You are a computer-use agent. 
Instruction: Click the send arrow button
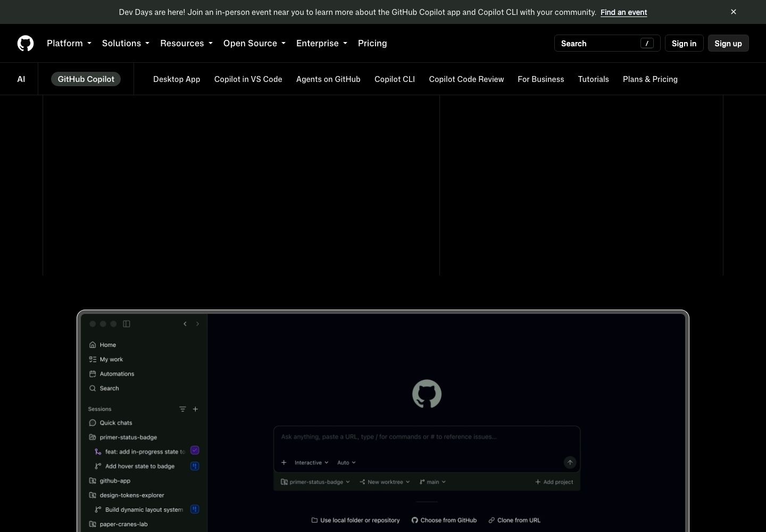(570, 462)
